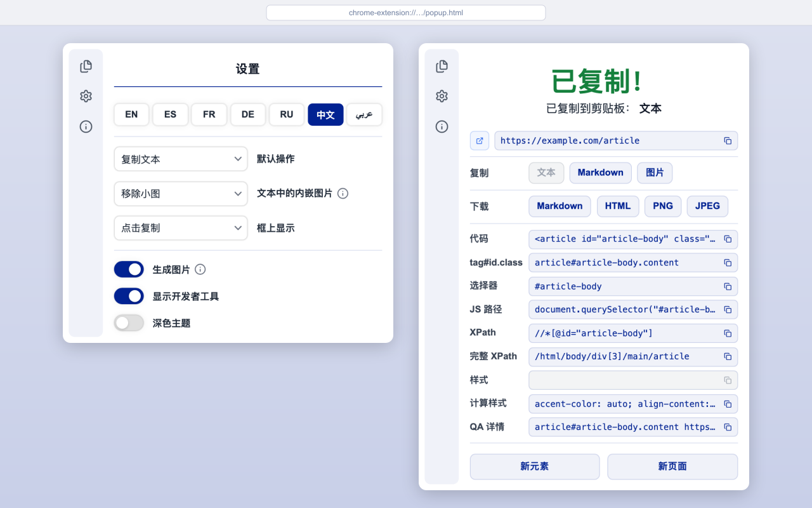Open the 点击复制 框上显示 dropdown
812x508 pixels.
coord(181,227)
